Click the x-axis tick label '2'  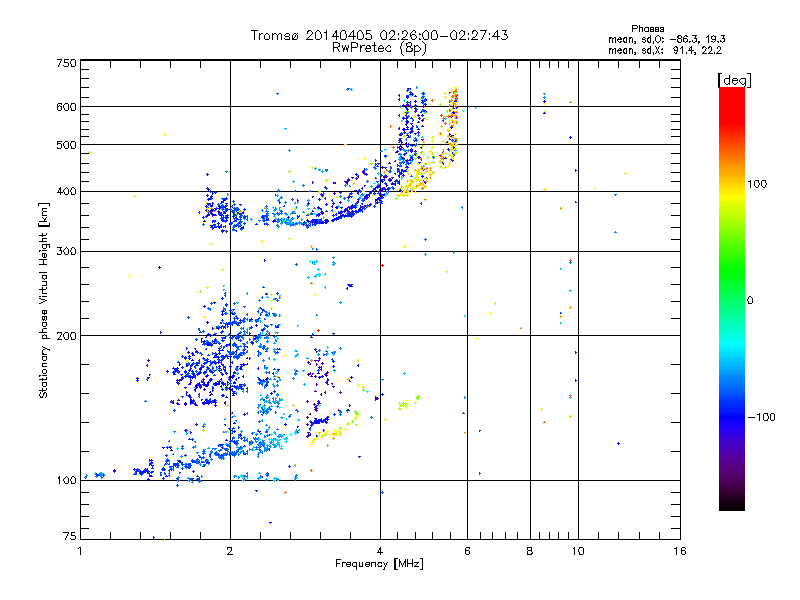coord(230,551)
